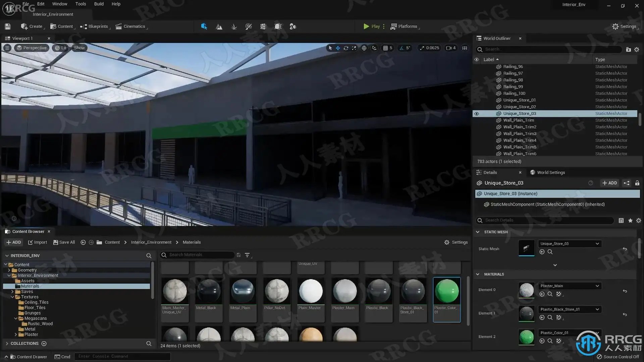This screenshot has width=644, height=362.
Task: Open the Build menu
Action: tap(99, 4)
